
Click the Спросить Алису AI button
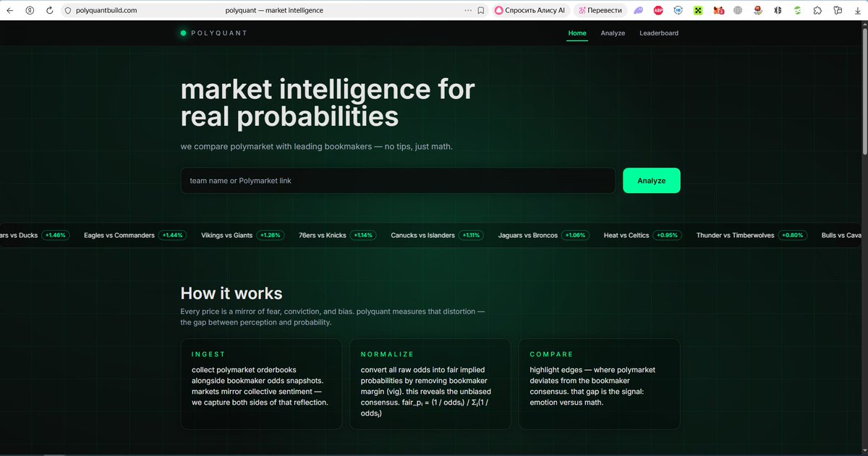point(530,10)
